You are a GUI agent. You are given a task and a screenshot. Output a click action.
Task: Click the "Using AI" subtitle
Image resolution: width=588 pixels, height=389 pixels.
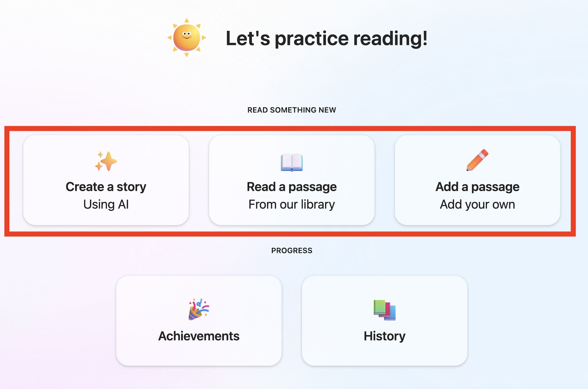[x=106, y=205]
